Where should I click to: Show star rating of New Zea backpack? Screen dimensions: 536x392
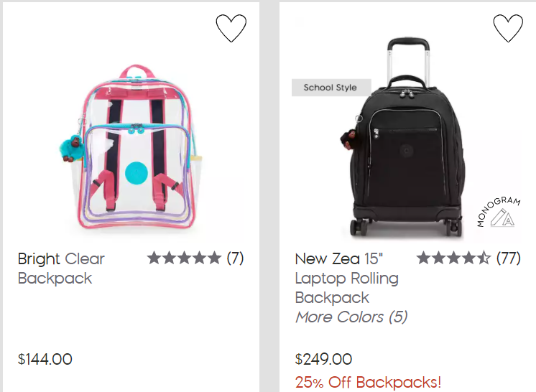click(x=453, y=258)
